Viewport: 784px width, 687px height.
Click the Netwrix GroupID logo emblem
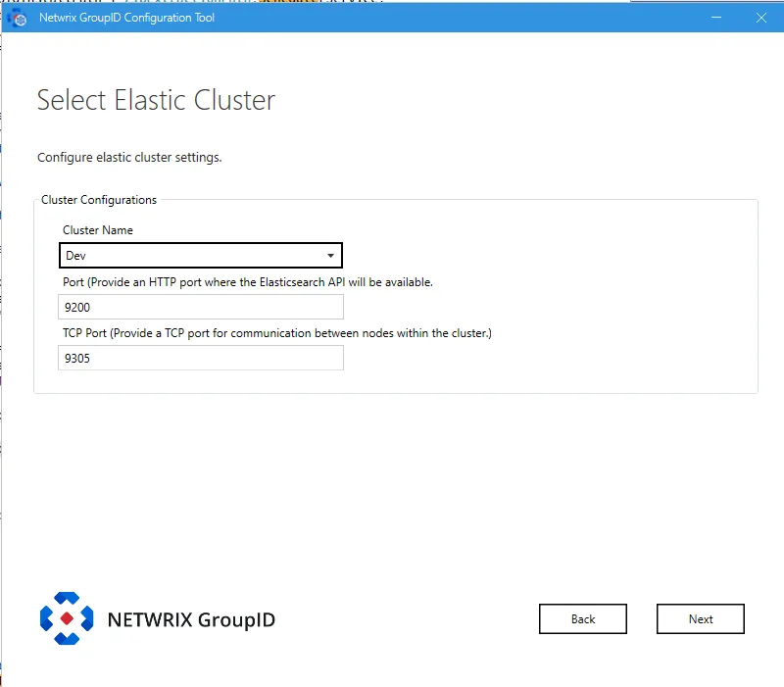click(67, 618)
